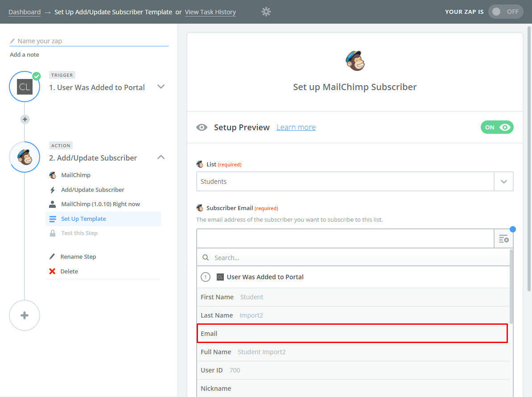Click the field list dropdown scrollbar
This screenshot has width=532, height=397.
(x=511, y=286)
